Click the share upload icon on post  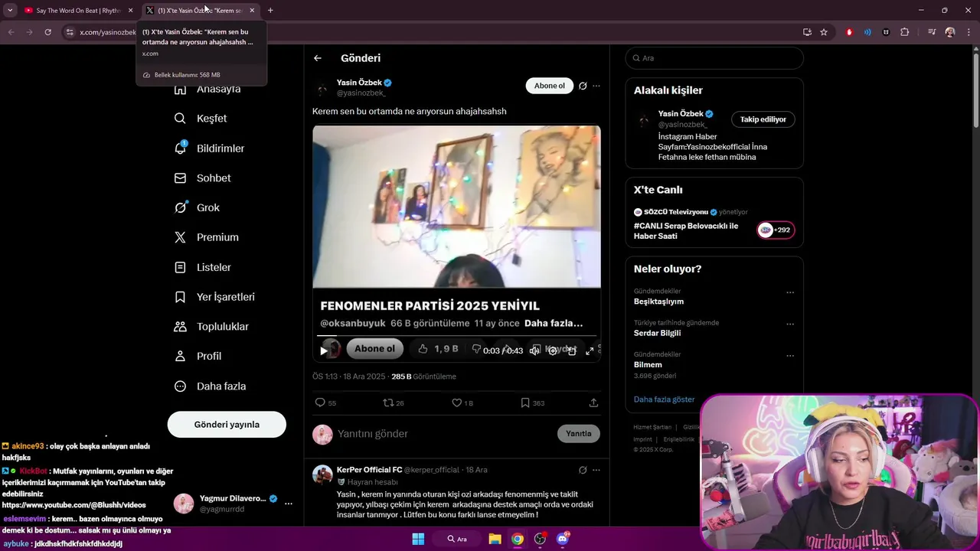[593, 403]
